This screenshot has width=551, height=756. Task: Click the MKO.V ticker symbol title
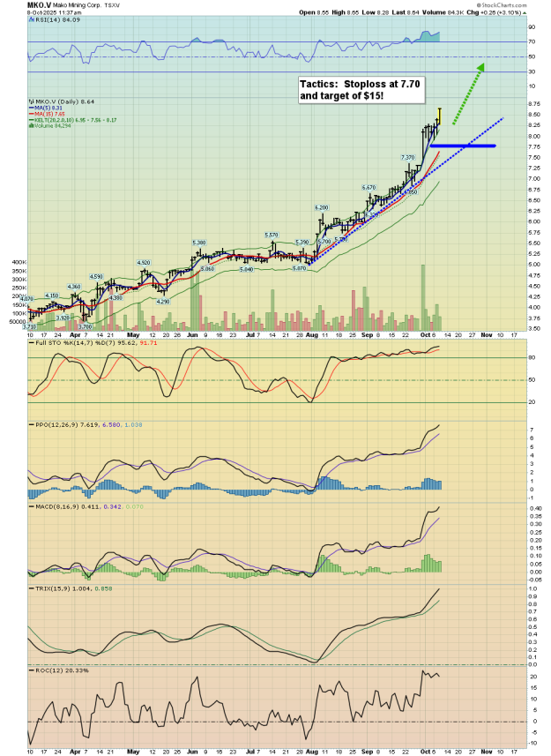pyautogui.click(x=37, y=4)
